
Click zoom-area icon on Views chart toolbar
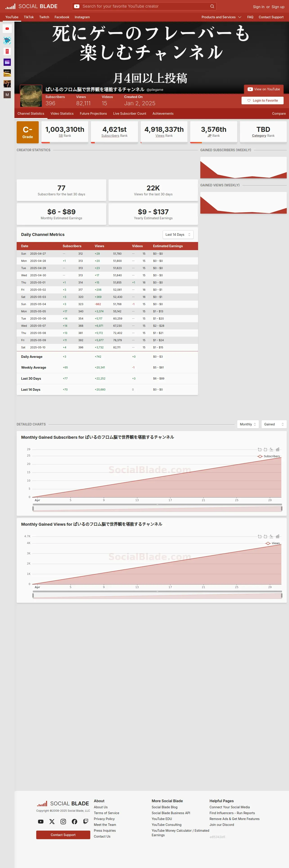point(259,536)
